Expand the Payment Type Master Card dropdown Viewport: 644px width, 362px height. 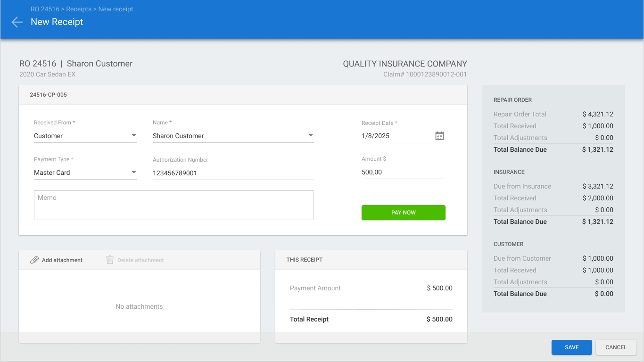click(85, 173)
